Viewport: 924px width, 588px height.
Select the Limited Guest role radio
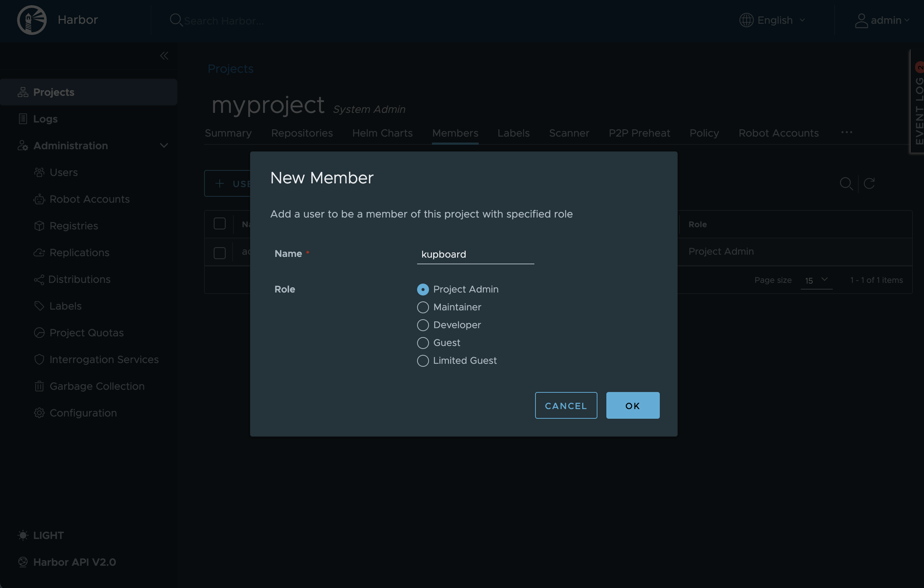[422, 361]
